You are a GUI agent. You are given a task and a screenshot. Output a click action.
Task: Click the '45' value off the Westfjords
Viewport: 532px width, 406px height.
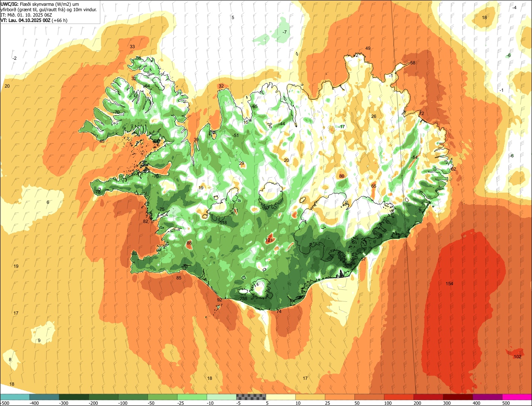(102, 141)
